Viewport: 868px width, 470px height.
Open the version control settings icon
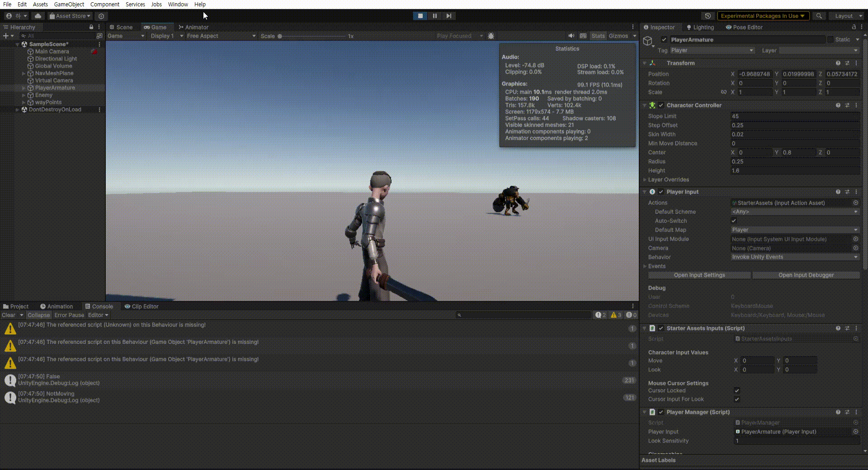point(101,16)
